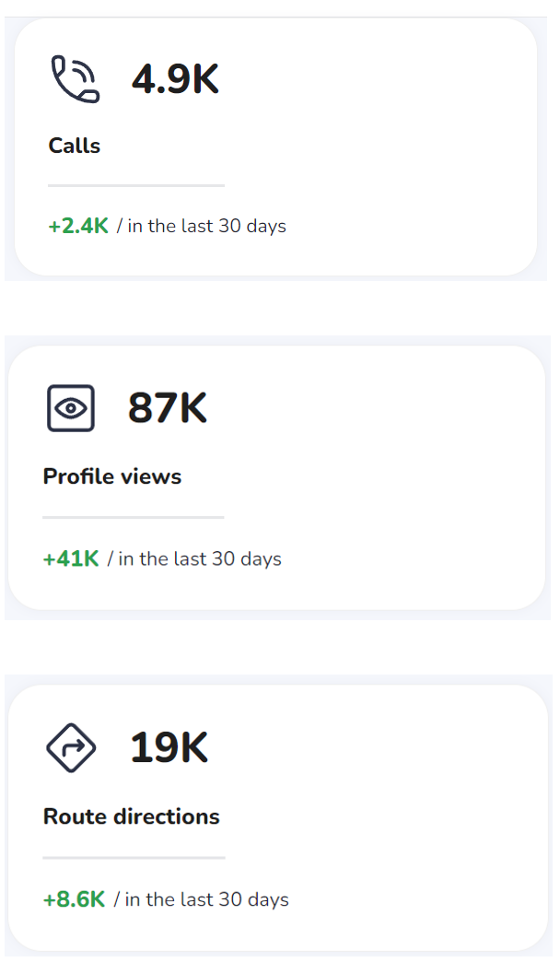Click empty area of Profile views card
Viewport: 560px width, 962px height.
point(392,478)
